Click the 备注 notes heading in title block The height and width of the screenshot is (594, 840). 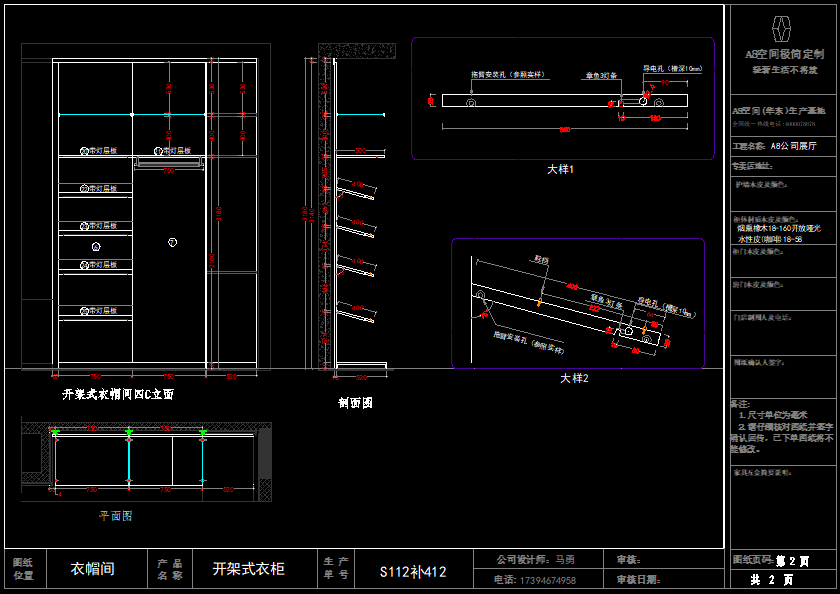pos(742,403)
